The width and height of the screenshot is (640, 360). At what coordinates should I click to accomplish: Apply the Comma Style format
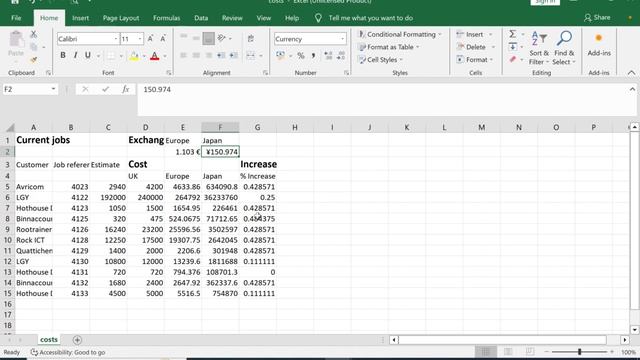click(x=313, y=56)
